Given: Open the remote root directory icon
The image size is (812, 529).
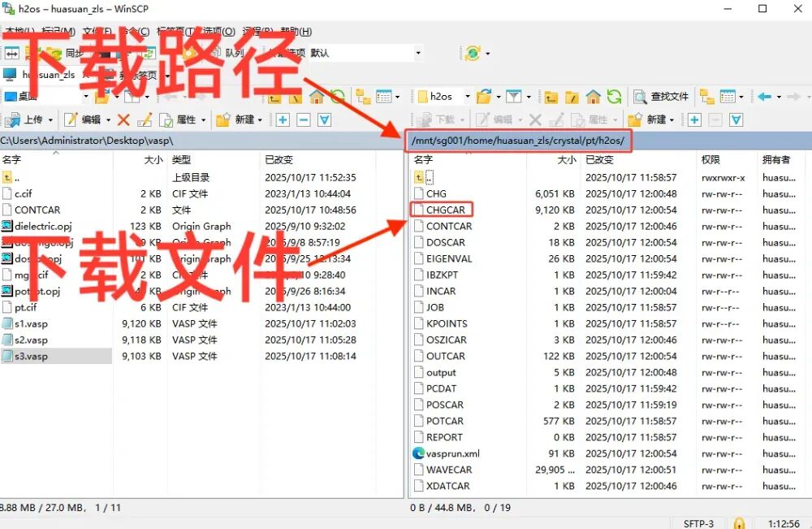Looking at the screenshot, I should tap(571, 98).
